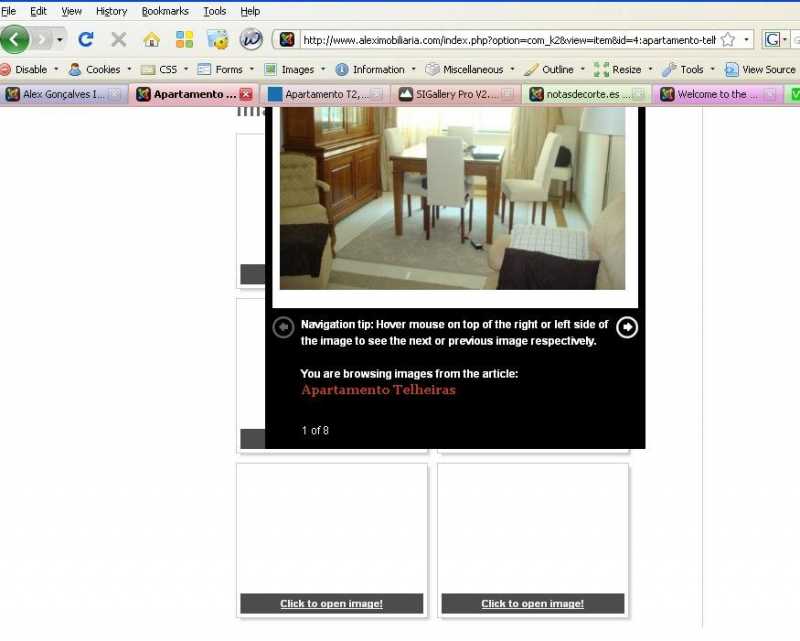Close the SIGallery Pro V2 tab
The image size is (800, 641).
507,94
